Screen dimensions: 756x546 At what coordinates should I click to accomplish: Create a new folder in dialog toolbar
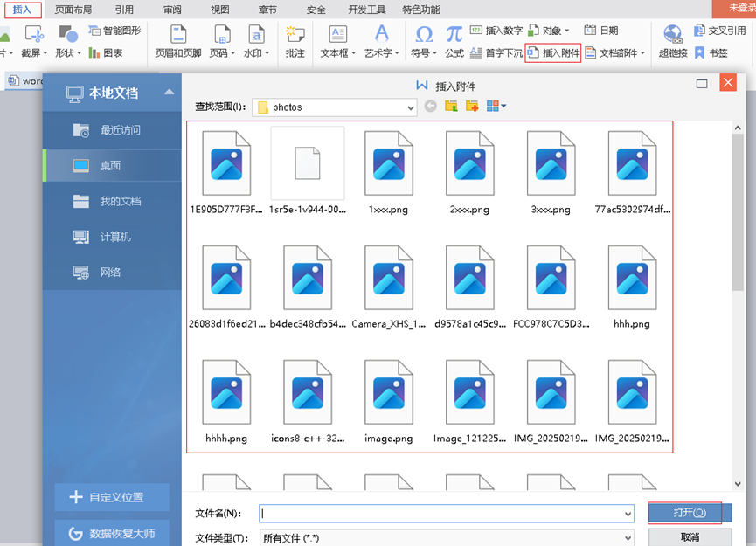pos(472,107)
